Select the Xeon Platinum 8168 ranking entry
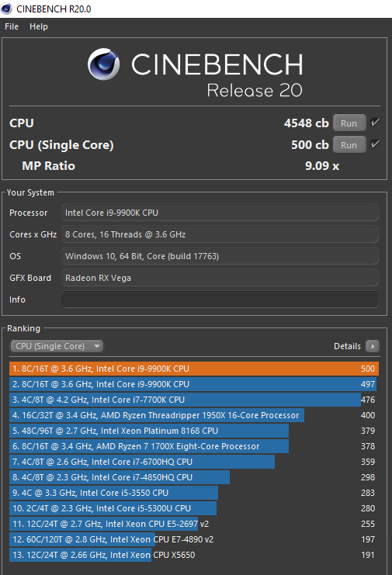Viewport: 392px width, 575px height. point(194,431)
